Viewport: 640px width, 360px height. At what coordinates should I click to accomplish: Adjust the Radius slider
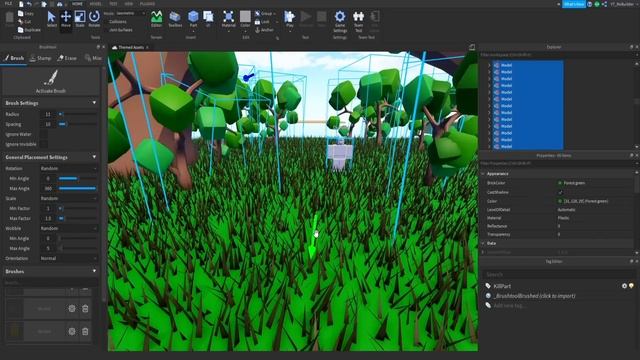pos(78,114)
